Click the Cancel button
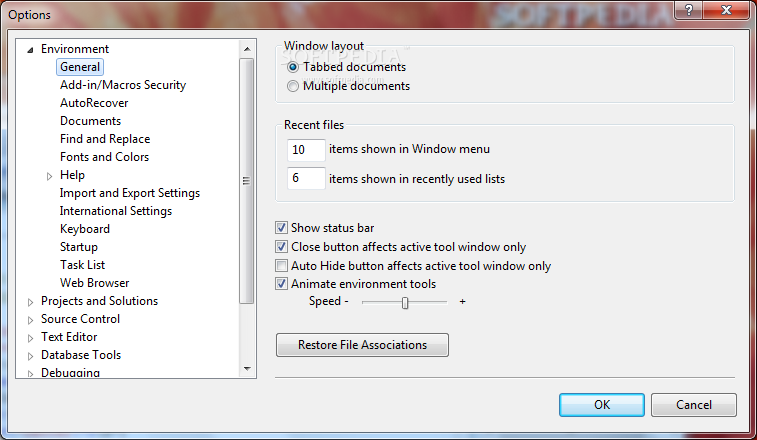Screen dimensions: 757x440 coord(693,405)
